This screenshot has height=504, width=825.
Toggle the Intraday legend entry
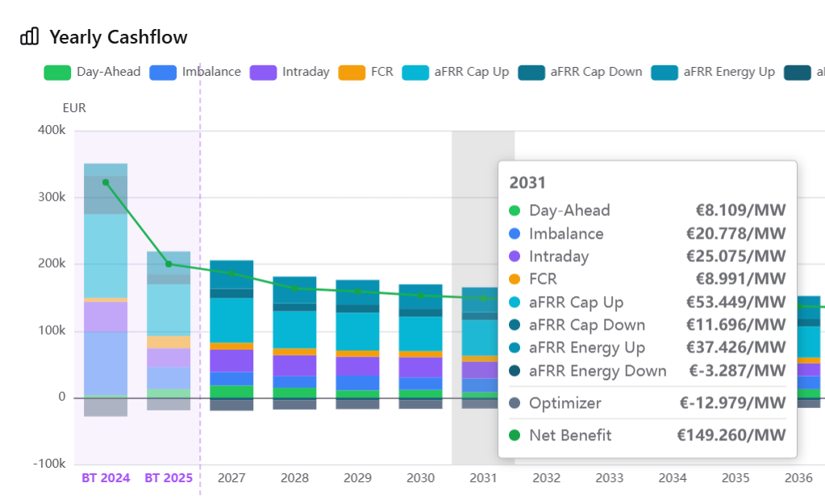click(x=291, y=72)
